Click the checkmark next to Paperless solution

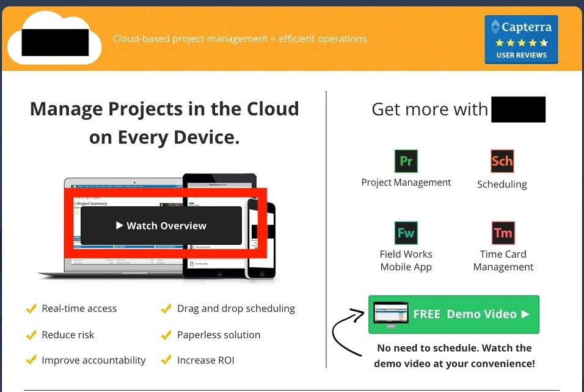pyautogui.click(x=166, y=335)
